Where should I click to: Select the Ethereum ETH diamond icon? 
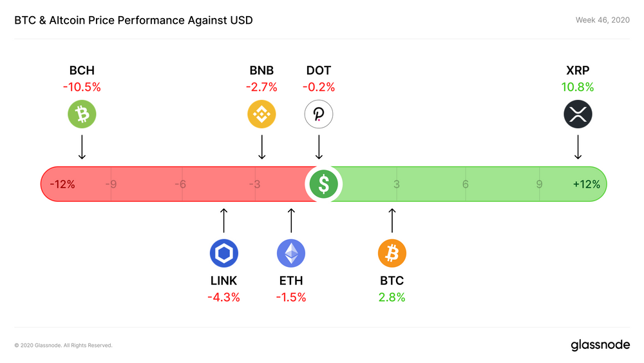click(291, 253)
